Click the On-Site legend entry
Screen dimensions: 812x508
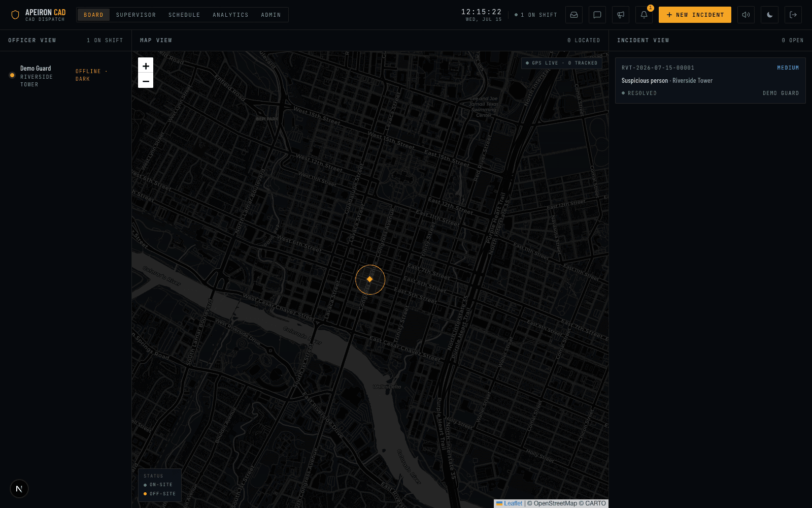point(158,485)
